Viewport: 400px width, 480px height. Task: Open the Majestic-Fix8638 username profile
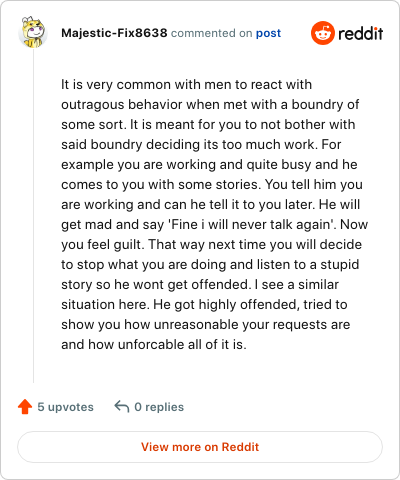point(114,33)
